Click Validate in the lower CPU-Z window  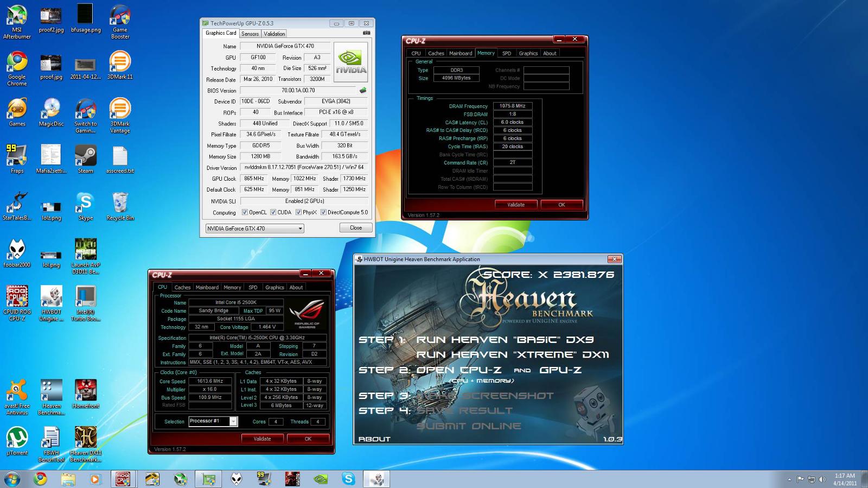click(262, 439)
